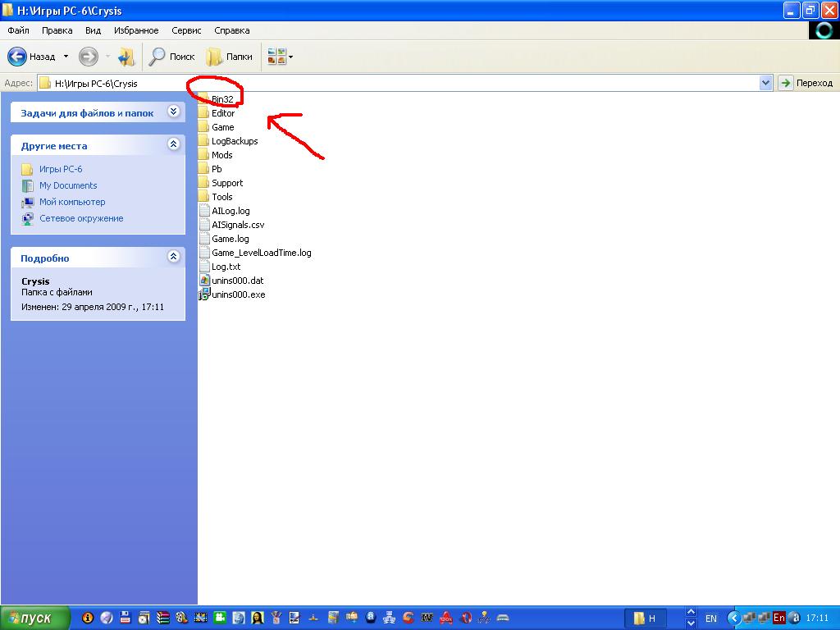Viewport: 840px width, 630px height.
Task: Select the LogBackups folder icon
Action: tap(203, 141)
